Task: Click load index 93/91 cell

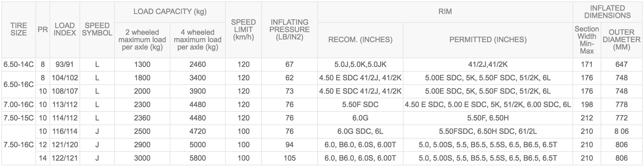Action: click(64, 65)
